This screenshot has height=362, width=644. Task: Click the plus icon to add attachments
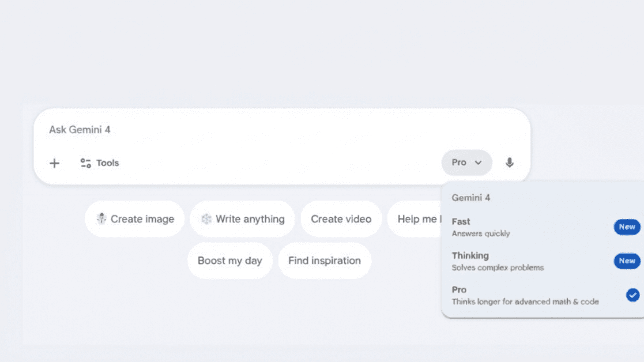click(54, 163)
